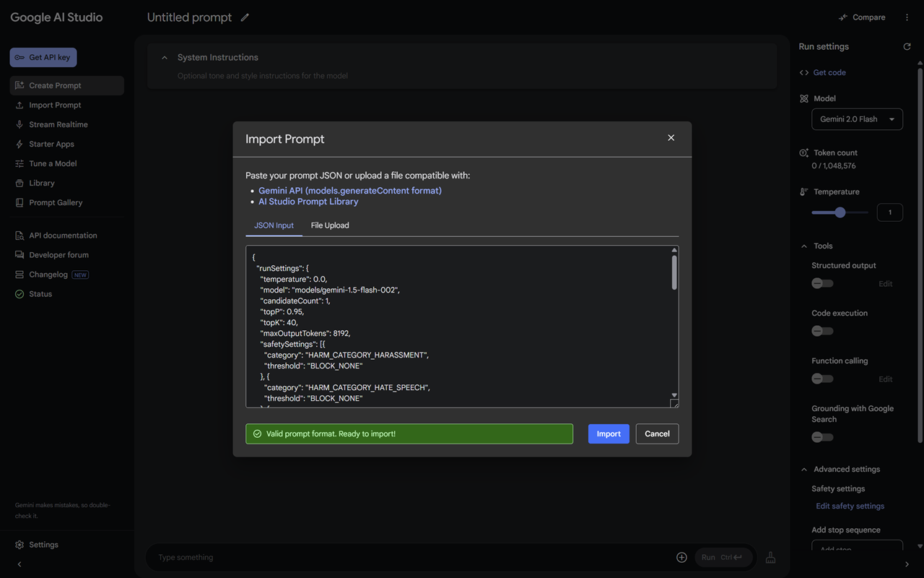The height and width of the screenshot is (578, 924).
Task: Click the Edit safety settings link
Action: coord(850,506)
